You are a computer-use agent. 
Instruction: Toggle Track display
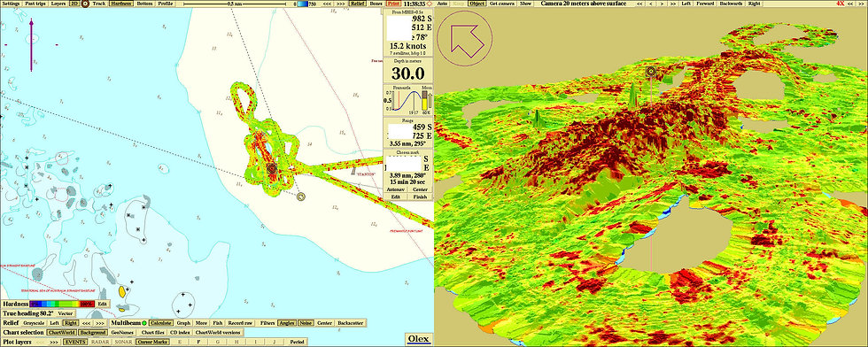coord(99,4)
